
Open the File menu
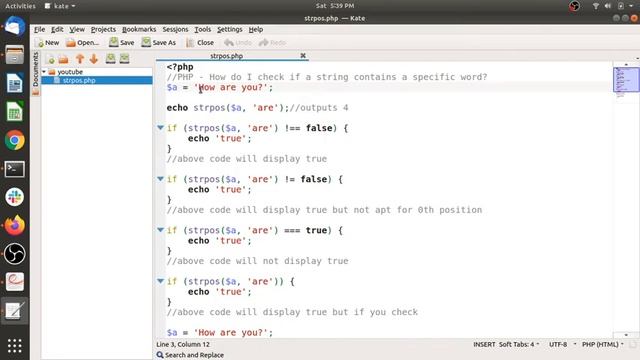pyautogui.click(x=40, y=29)
